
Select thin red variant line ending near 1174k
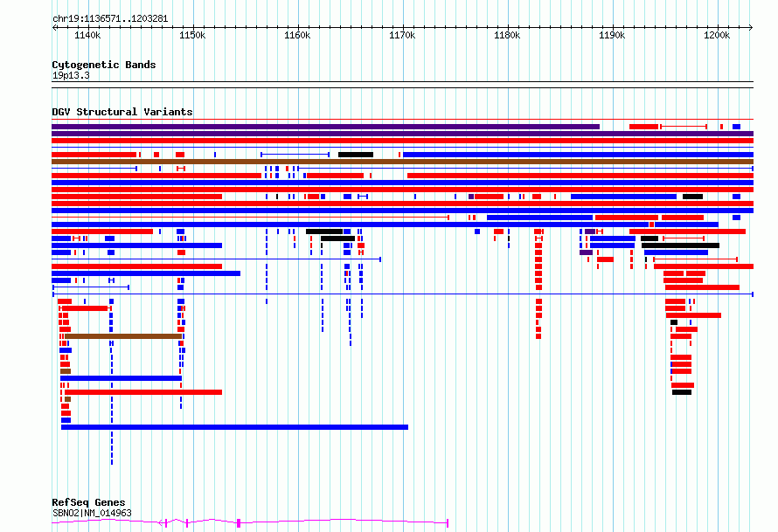[x=251, y=218]
